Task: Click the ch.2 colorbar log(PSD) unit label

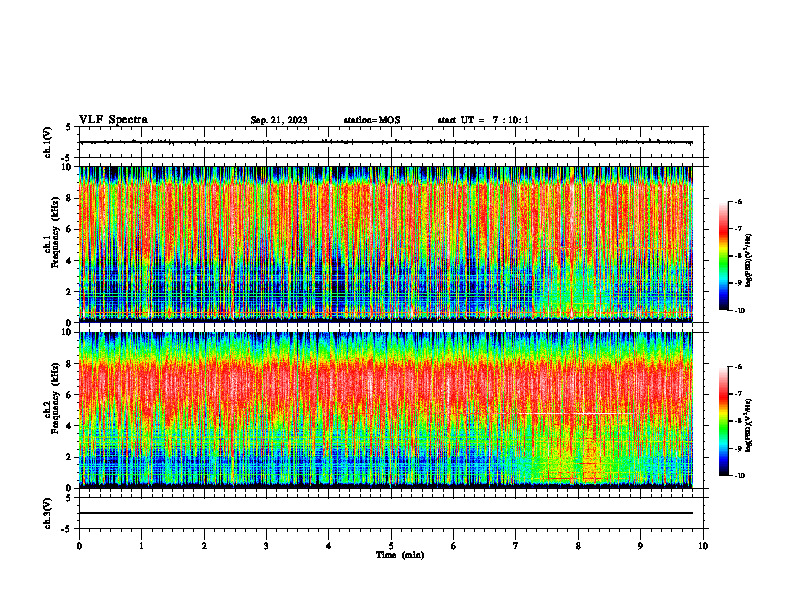Action: pyautogui.click(x=749, y=426)
